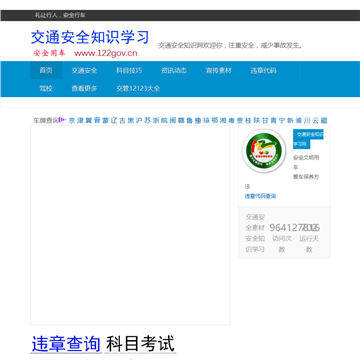Select plate prefix 沪
This screenshot has height=360, width=360.
[x=139, y=120]
